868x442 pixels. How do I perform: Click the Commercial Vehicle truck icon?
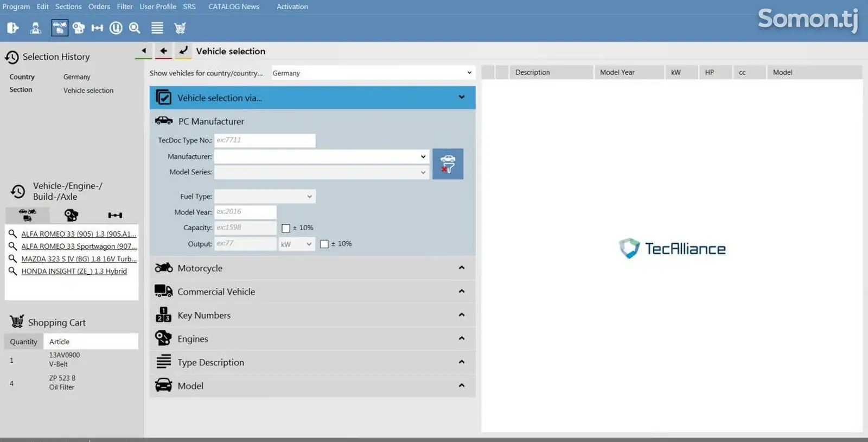click(164, 291)
